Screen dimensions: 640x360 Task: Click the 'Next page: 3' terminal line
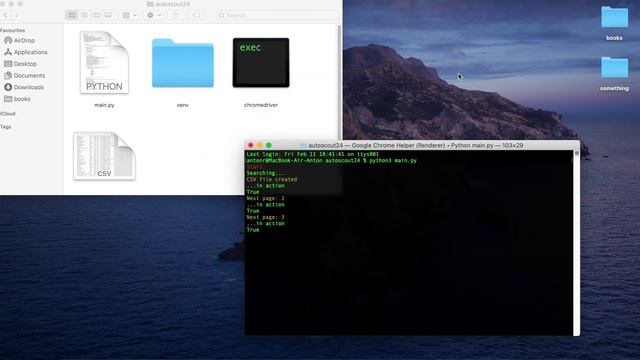coord(265,218)
